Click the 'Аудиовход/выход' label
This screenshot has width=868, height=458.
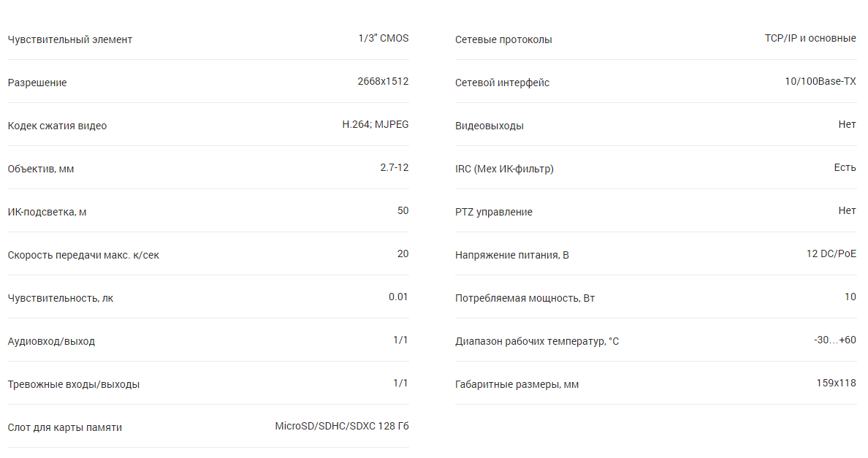(51, 341)
